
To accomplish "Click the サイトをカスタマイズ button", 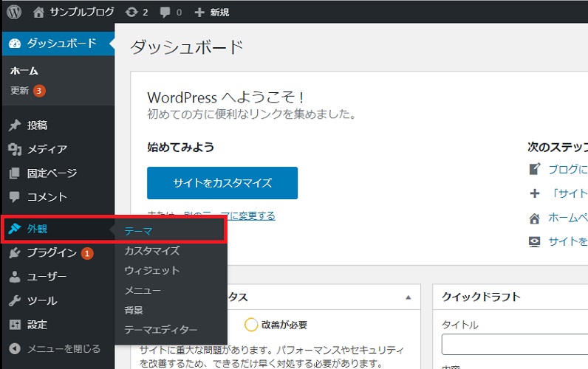I will tap(222, 183).
